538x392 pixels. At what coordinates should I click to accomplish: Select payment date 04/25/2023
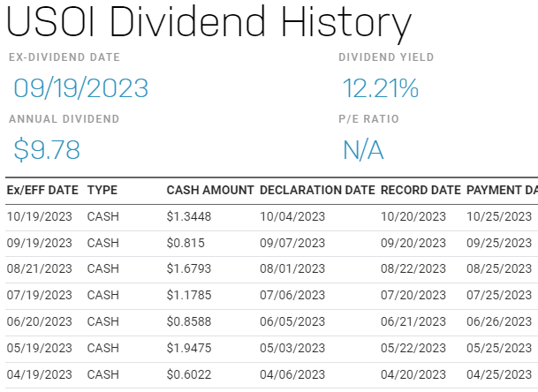pyautogui.click(x=499, y=374)
